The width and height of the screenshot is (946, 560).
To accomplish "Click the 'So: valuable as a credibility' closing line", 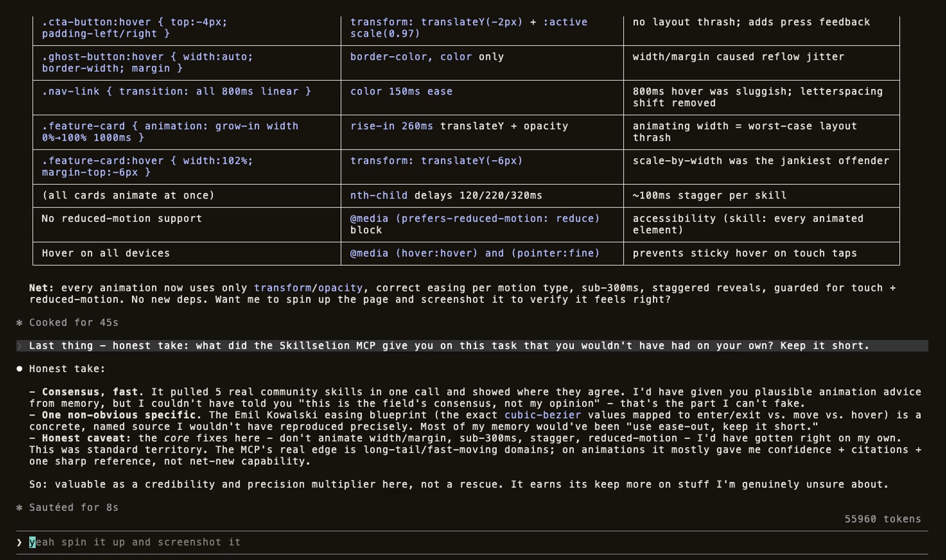I will [x=458, y=485].
